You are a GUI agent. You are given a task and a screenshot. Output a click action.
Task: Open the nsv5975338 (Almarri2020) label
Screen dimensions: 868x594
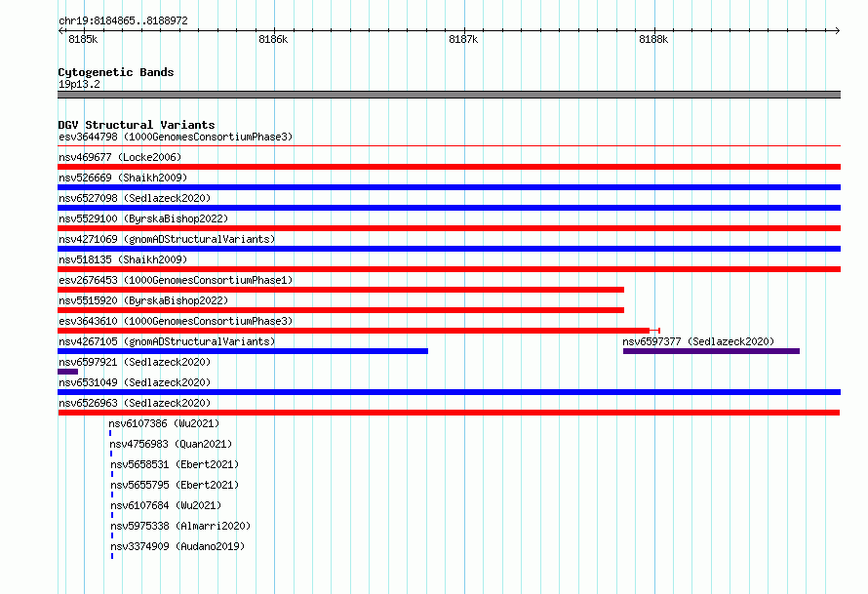pos(180,526)
